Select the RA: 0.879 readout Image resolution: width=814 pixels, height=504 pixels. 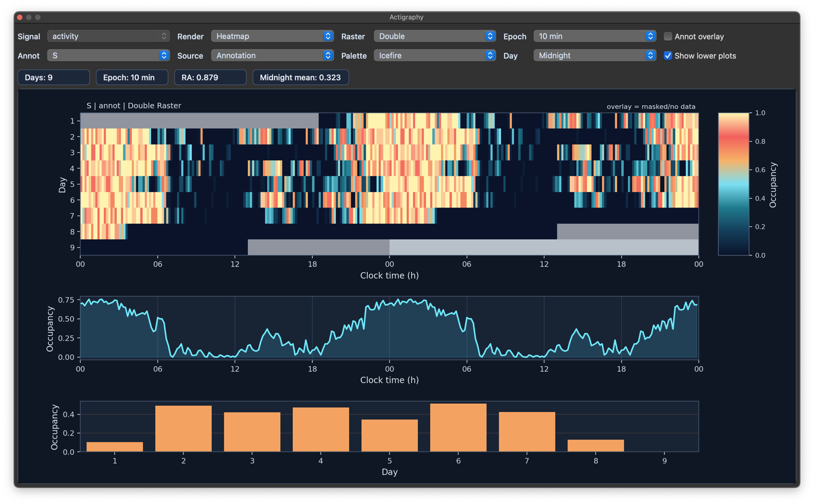coord(210,77)
